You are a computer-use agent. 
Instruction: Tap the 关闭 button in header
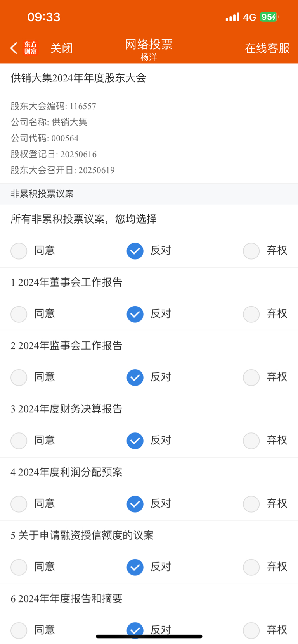pos(61,48)
